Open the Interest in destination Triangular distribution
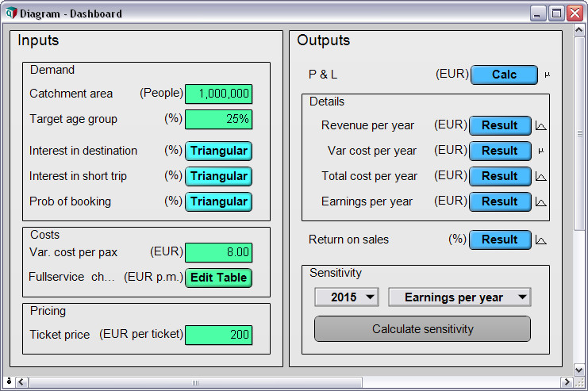Screen dimensions: 588x391 click(x=218, y=151)
